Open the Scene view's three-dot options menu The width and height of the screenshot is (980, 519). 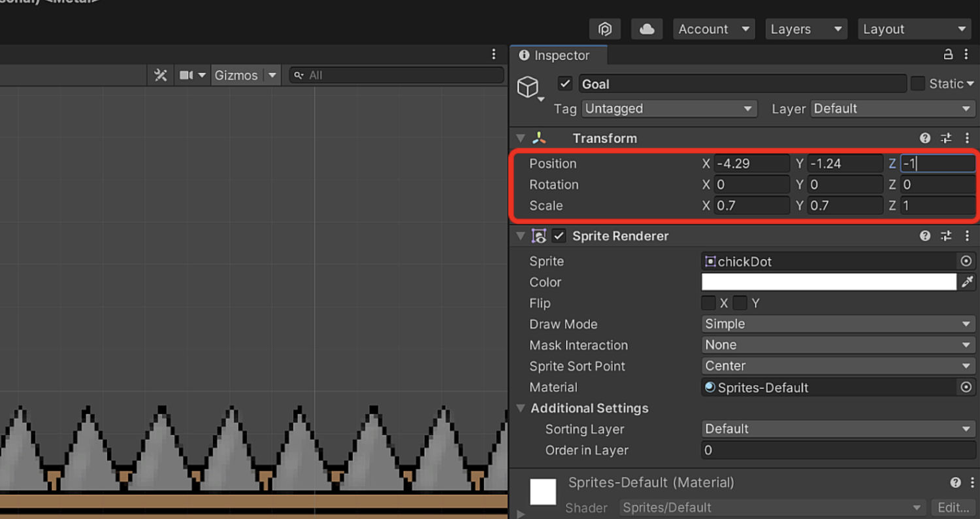coord(494,55)
